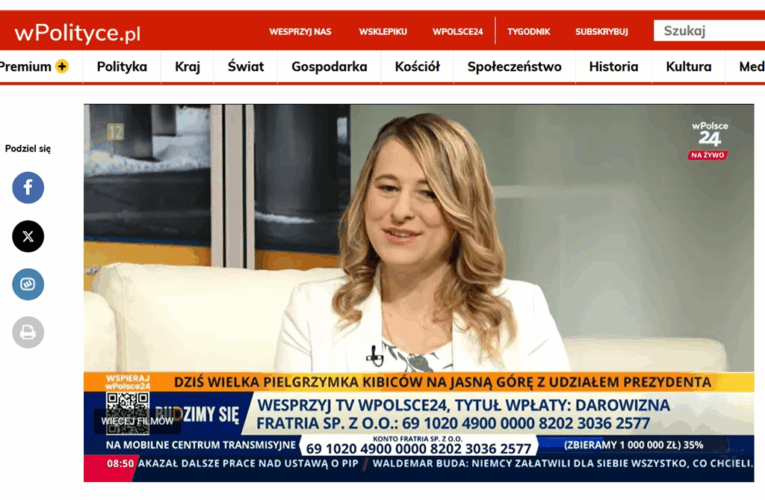Share the article on Facebook
This screenshot has width=765, height=500.
(x=28, y=187)
